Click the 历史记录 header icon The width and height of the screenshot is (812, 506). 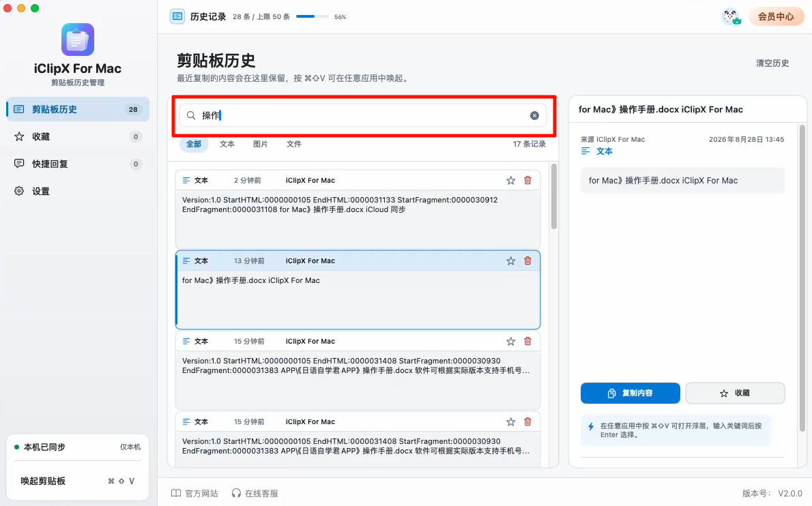coord(177,16)
